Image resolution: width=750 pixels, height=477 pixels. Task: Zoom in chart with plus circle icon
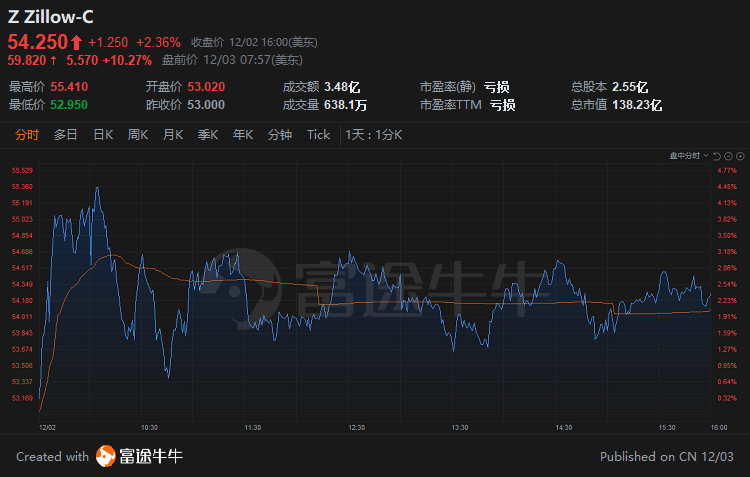point(740,156)
